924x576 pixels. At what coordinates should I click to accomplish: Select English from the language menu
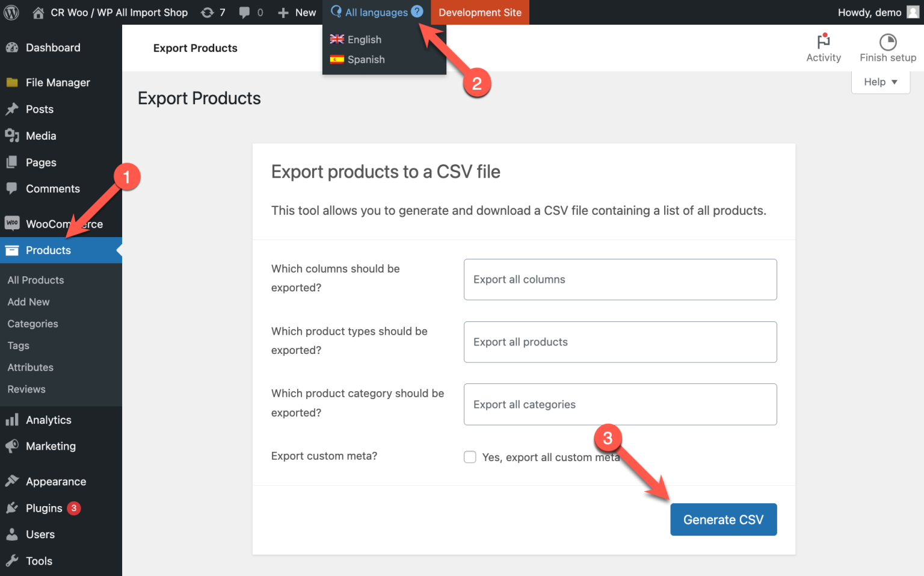pos(364,39)
